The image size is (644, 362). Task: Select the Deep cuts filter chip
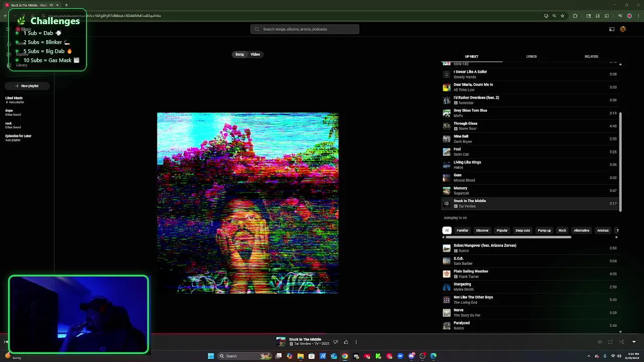coord(523,230)
